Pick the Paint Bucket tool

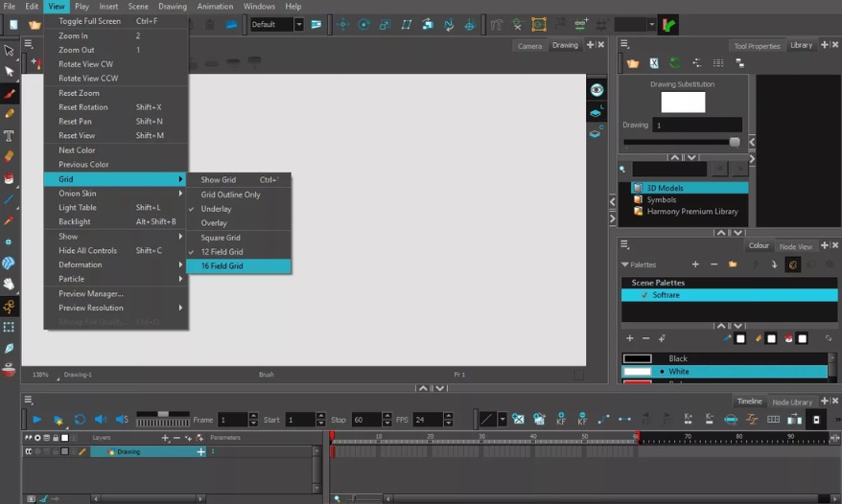pos(10,178)
